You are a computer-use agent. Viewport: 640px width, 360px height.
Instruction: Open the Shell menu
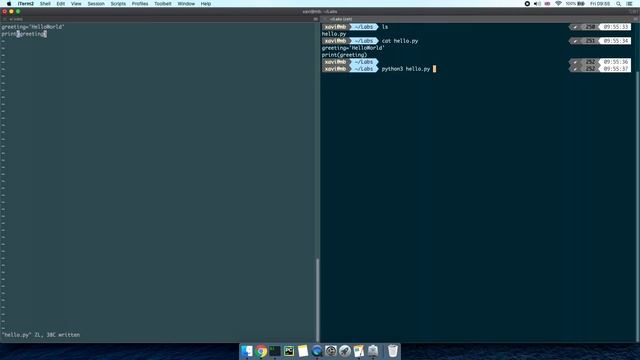45,4
